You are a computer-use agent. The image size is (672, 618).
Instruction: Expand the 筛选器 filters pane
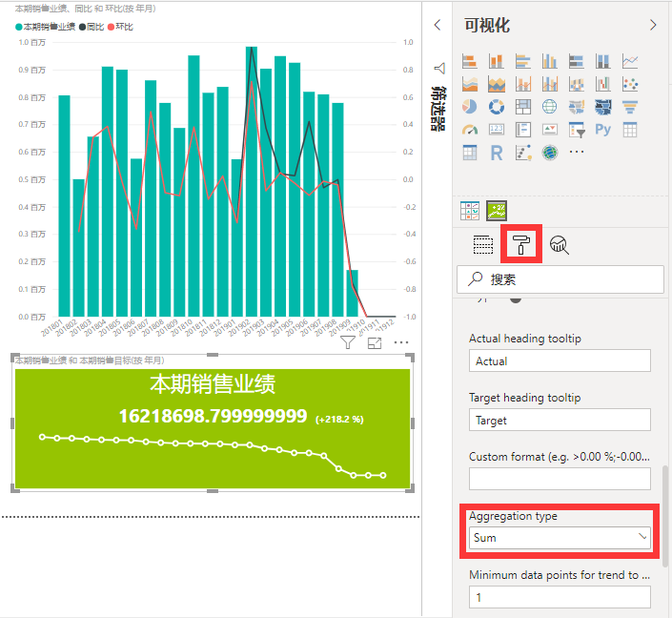pyautogui.click(x=438, y=108)
